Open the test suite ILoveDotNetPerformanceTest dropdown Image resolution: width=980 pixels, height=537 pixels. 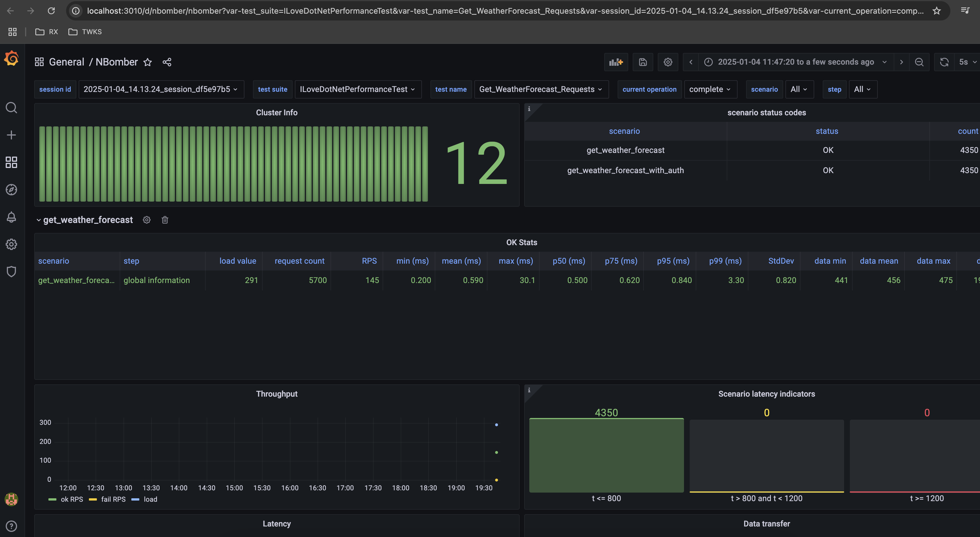point(358,89)
